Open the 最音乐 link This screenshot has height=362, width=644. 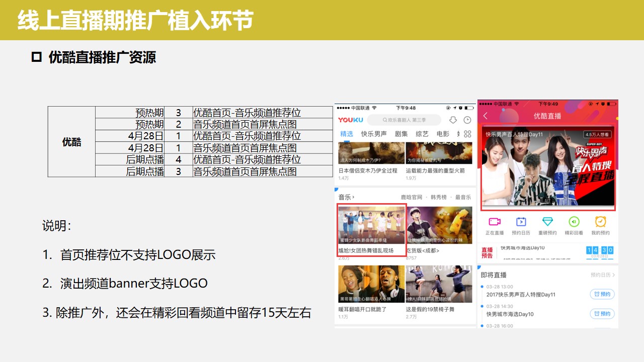pos(463,197)
